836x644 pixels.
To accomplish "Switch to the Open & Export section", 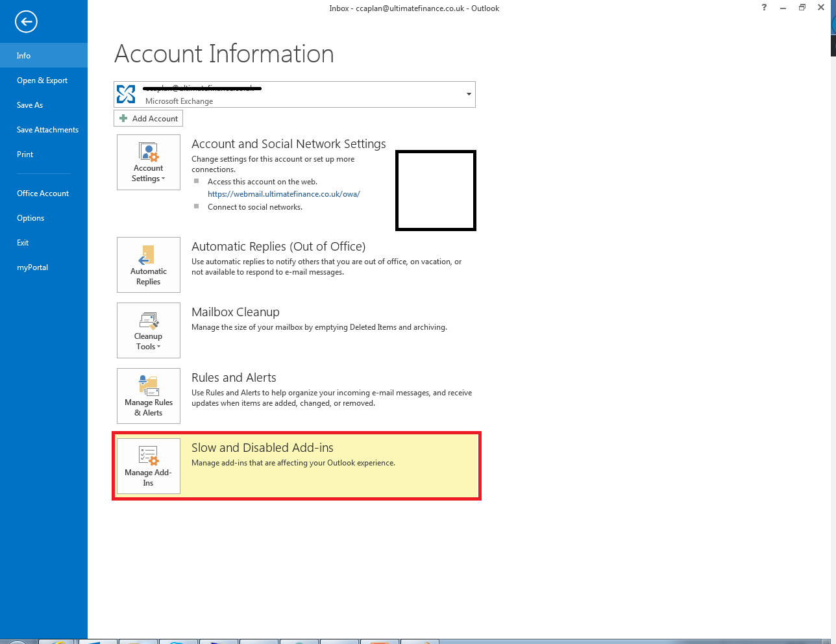I will point(42,80).
